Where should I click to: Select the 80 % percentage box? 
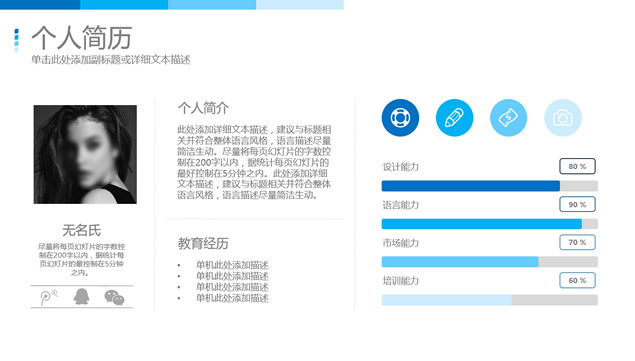(577, 166)
